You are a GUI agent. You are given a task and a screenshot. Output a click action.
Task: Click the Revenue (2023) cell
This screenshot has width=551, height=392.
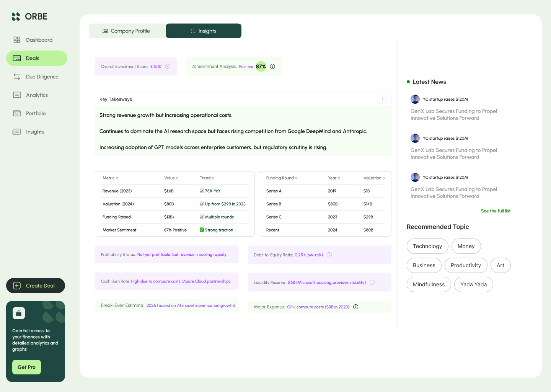tap(117, 191)
